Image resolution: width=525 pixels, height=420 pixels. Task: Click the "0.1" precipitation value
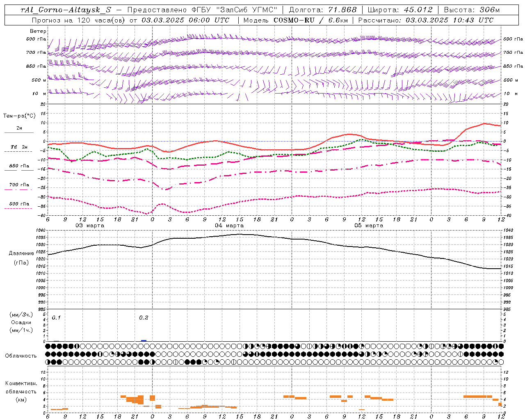point(56,318)
